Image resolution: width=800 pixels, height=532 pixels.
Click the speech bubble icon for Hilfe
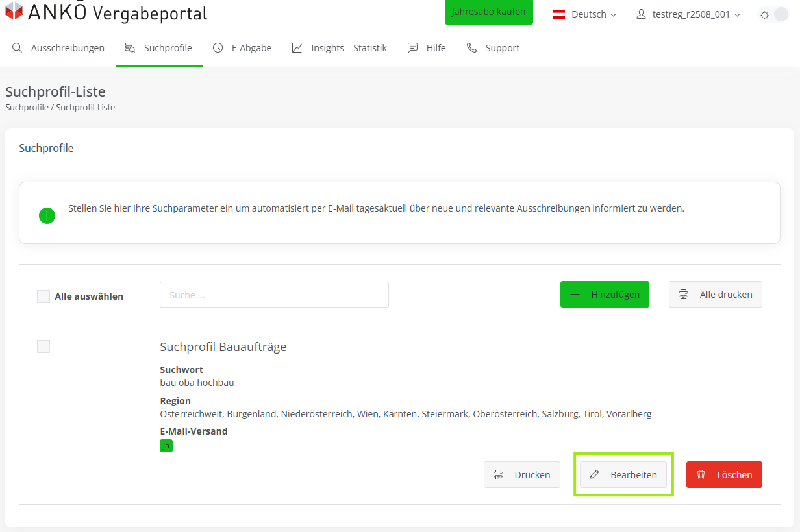(x=412, y=48)
